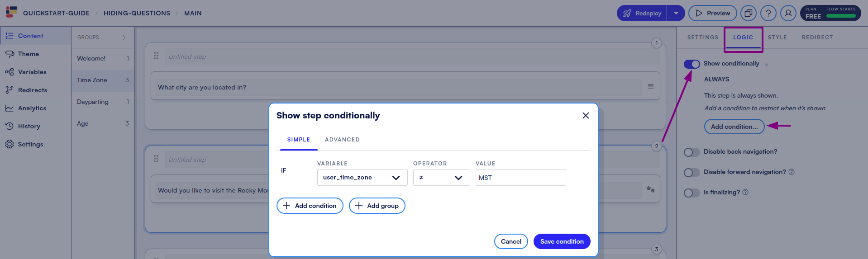Open Analytics from the left sidebar

coord(32,108)
